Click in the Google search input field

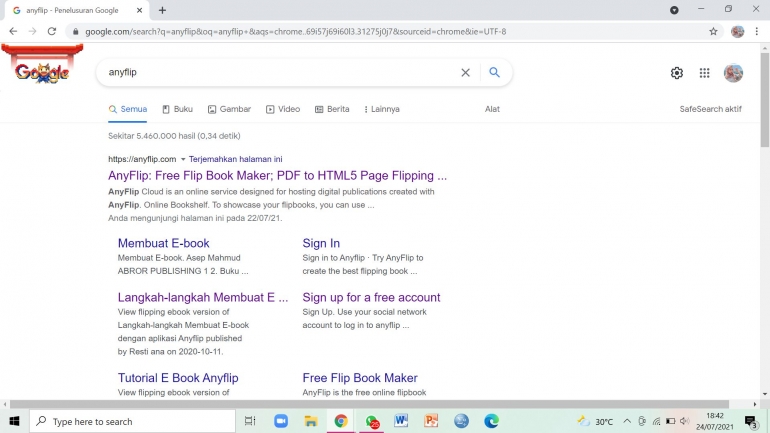click(280, 72)
